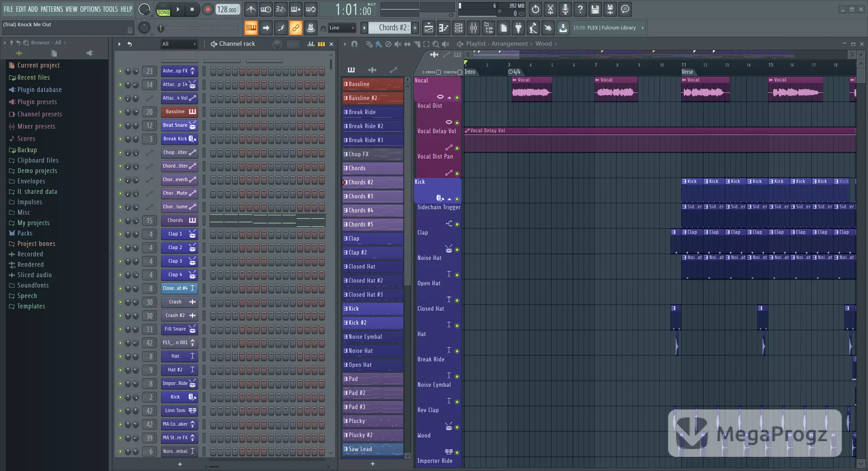This screenshot has width=868, height=471.
Task: Select Saw Lead pattern in picker
Action: pyautogui.click(x=373, y=449)
